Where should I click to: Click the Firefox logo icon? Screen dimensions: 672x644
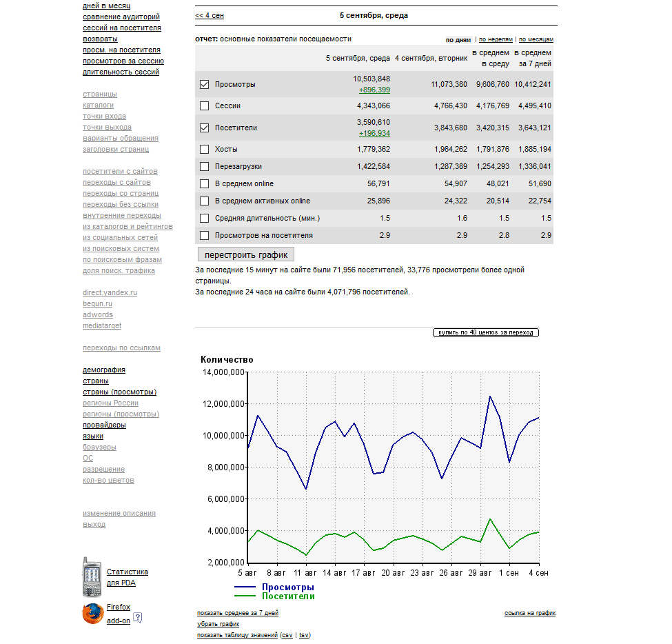92,613
